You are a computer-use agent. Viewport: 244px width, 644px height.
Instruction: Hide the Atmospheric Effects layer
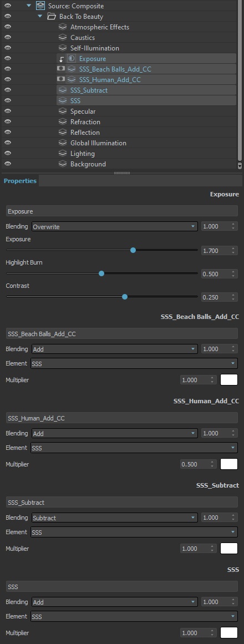click(7, 27)
